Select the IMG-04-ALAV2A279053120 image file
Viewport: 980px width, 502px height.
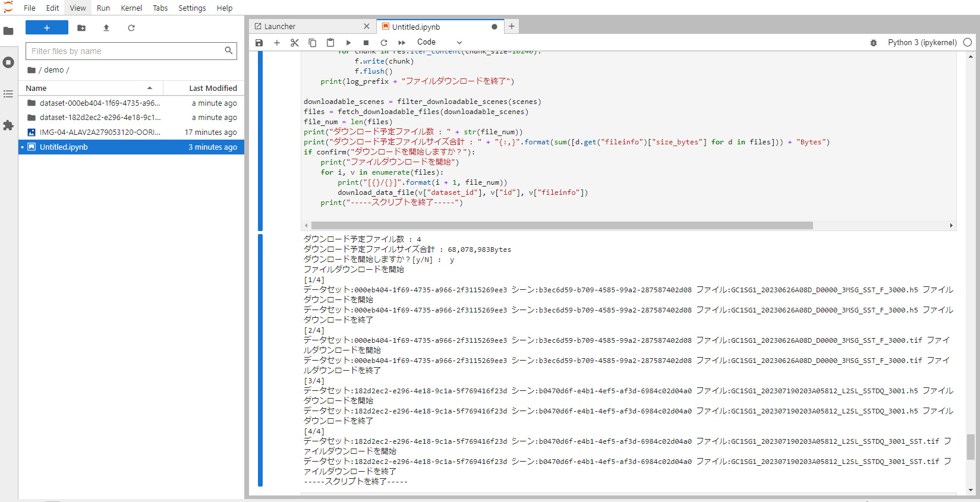(131, 132)
